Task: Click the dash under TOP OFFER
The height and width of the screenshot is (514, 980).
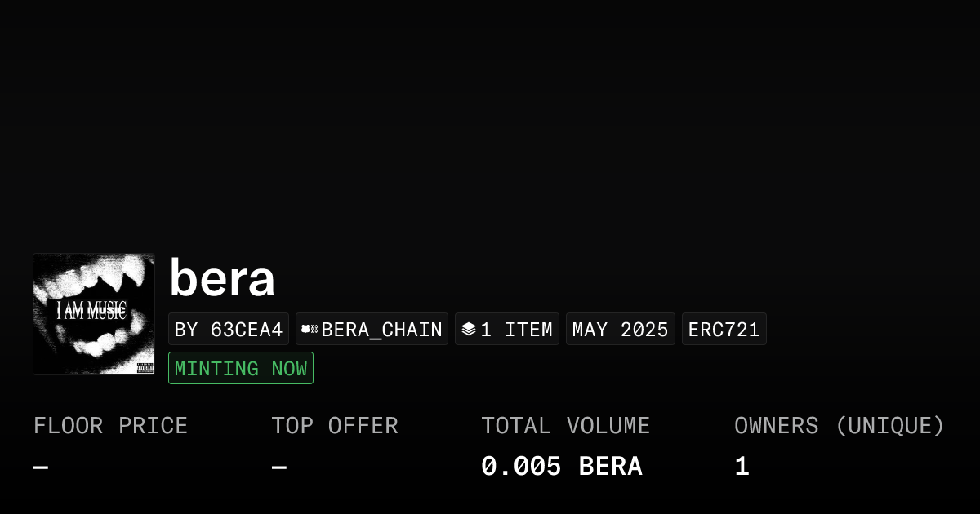Action: 278,465
